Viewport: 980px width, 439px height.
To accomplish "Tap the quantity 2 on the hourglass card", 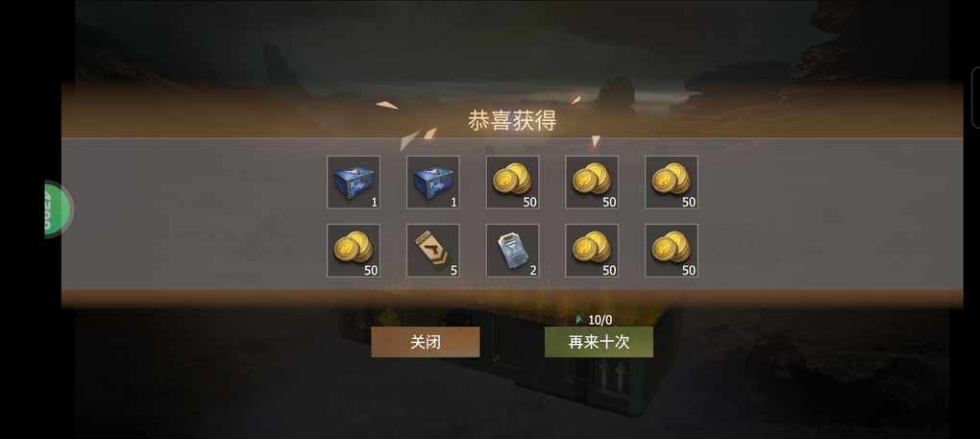I will coord(533,270).
